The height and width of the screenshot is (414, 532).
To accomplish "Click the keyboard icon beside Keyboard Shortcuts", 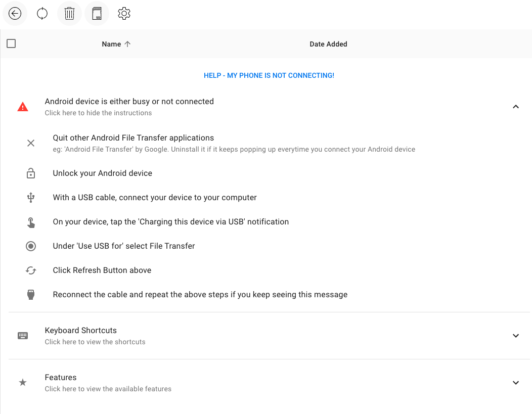I will click(23, 336).
